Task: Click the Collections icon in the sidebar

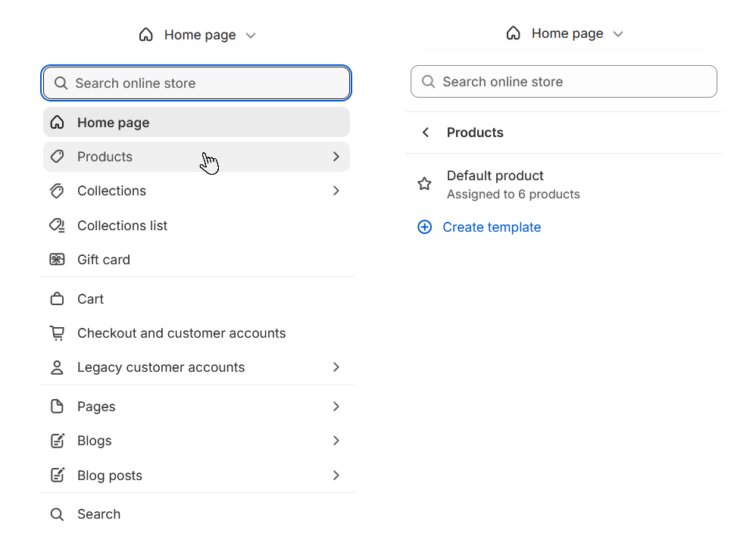Action: [x=57, y=191]
